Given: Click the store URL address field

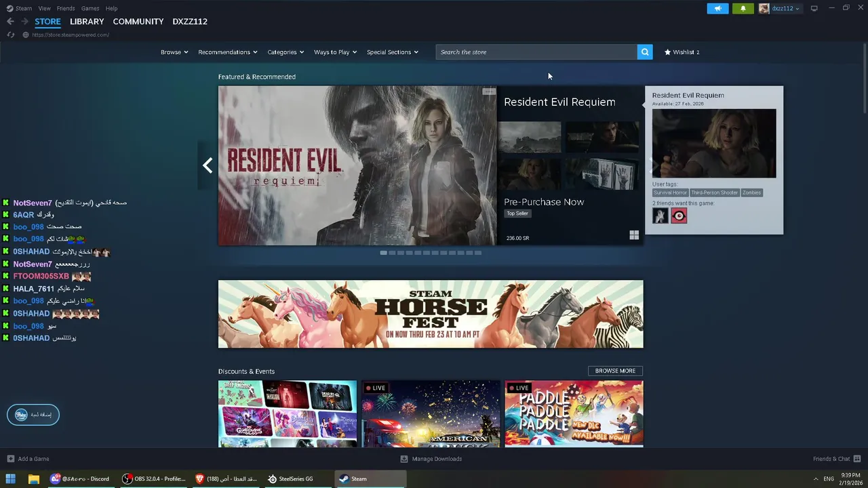Looking at the screenshot, I should (x=71, y=35).
